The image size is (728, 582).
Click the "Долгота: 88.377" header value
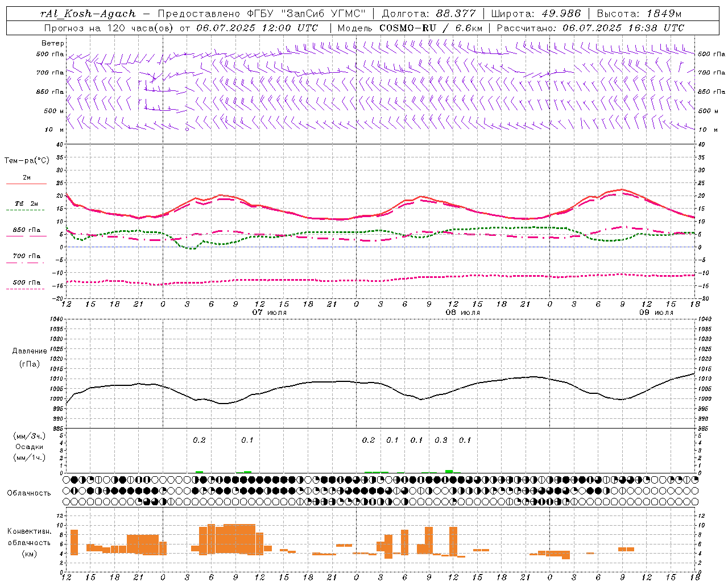(428, 14)
